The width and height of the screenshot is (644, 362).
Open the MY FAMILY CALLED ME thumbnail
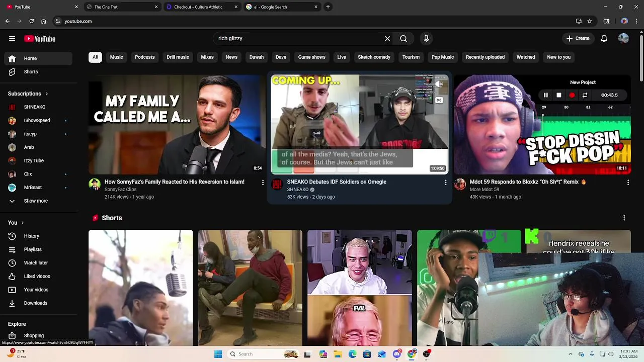tap(177, 124)
